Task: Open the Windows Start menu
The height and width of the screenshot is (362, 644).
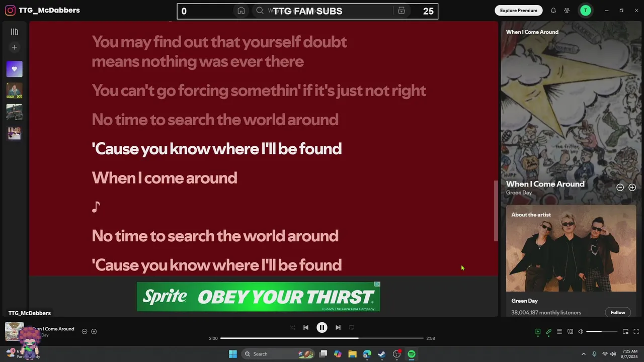Action: pyautogui.click(x=233, y=354)
